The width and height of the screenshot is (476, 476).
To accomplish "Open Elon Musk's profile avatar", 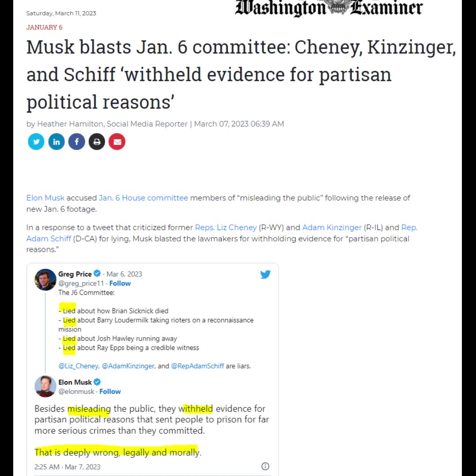I will [x=45, y=387].
